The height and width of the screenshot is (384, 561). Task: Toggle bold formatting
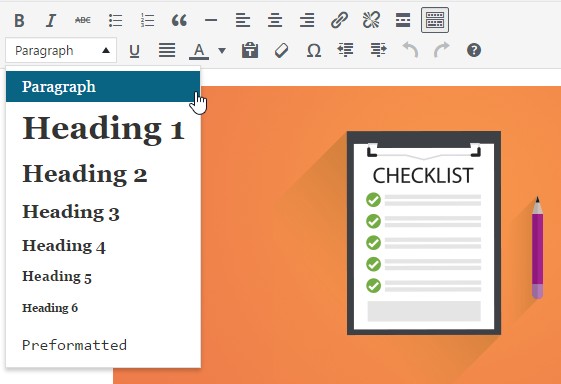pos(19,20)
